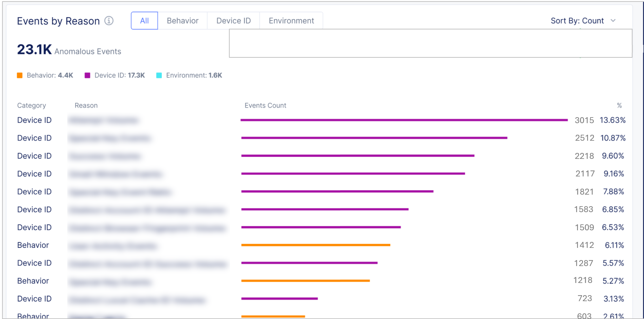
Task: Click the Events Count column header
Action: [265, 105]
